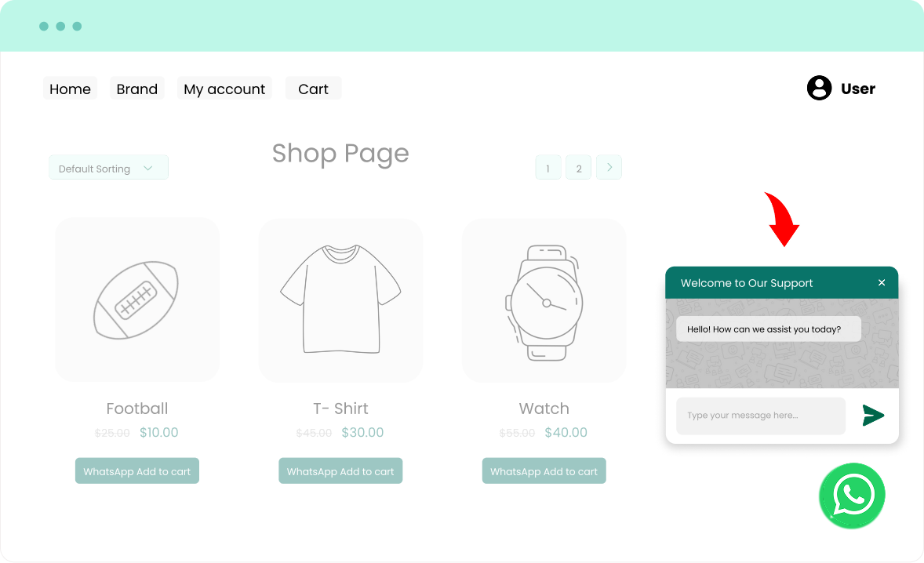Go to next page with chevron arrow
Screen dimensions: 924x563
click(x=609, y=167)
